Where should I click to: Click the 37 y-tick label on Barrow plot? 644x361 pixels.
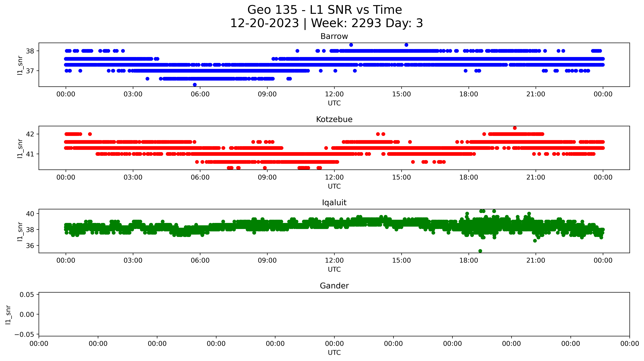pyautogui.click(x=30, y=71)
